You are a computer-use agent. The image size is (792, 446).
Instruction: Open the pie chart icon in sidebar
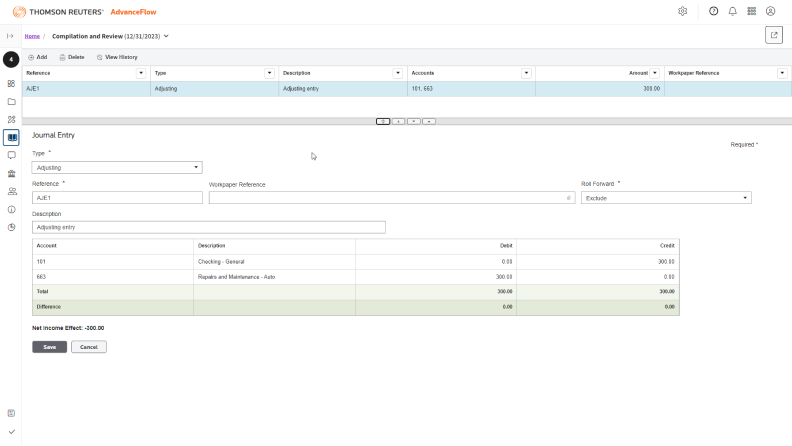pos(11,227)
